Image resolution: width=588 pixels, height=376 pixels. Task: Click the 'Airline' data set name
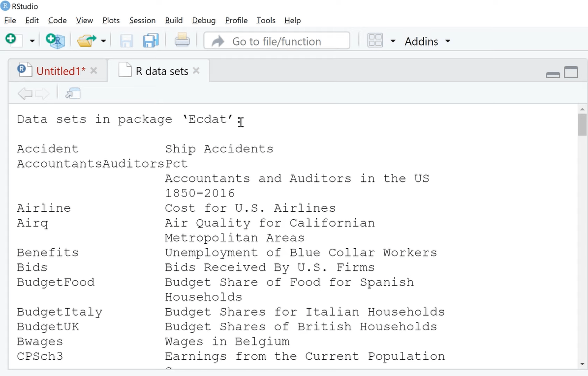click(x=44, y=208)
